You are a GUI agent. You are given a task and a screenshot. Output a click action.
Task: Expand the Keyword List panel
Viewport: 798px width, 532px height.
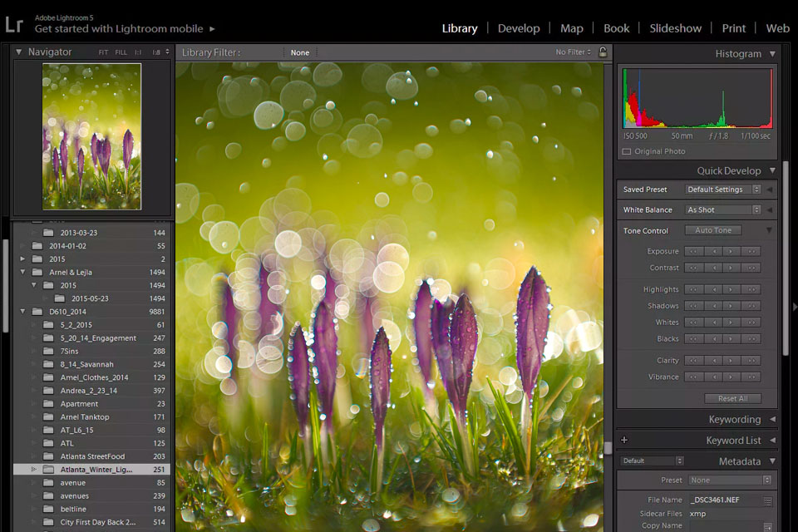pos(772,441)
